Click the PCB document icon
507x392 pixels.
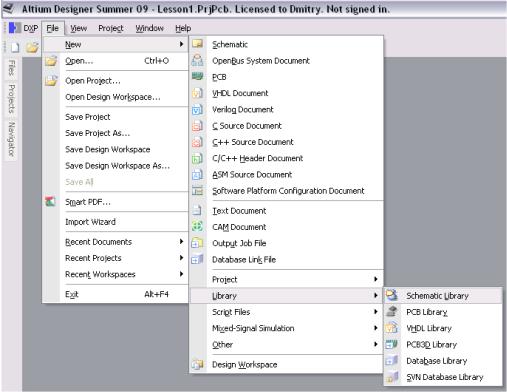(x=197, y=76)
